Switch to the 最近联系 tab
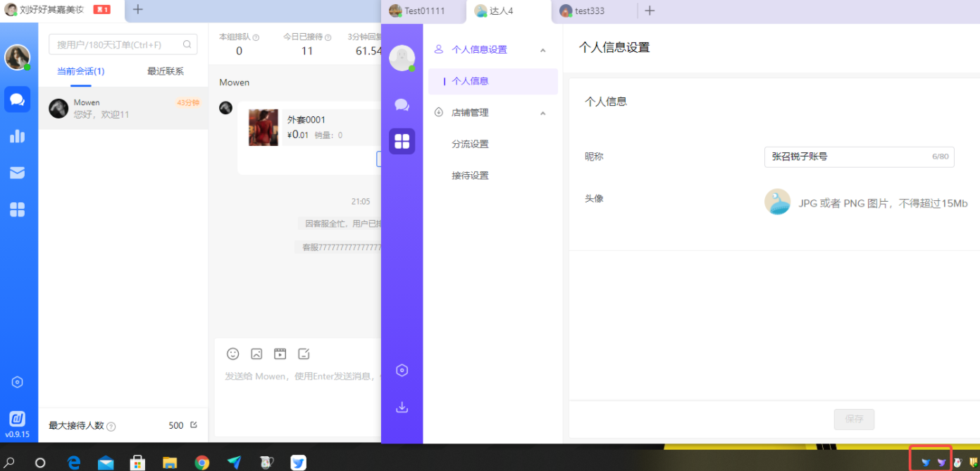This screenshot has height=471, width=980. tap(166, 71)
